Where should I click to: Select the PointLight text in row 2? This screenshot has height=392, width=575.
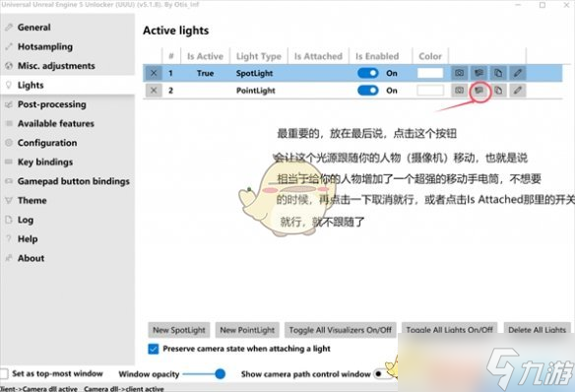click(x=256, y=91)
